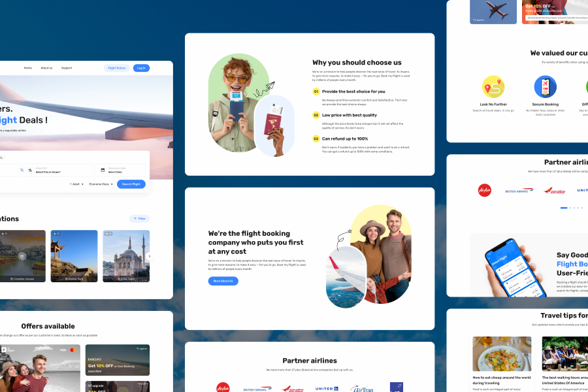Open the walking tours article image
This screenshot has height=392, width=588.
pos(564,353)
